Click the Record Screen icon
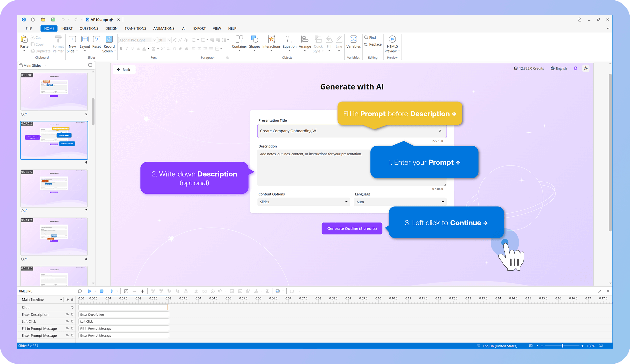The height and width of the screenshot is (364, 630). [x=109, y=40]
